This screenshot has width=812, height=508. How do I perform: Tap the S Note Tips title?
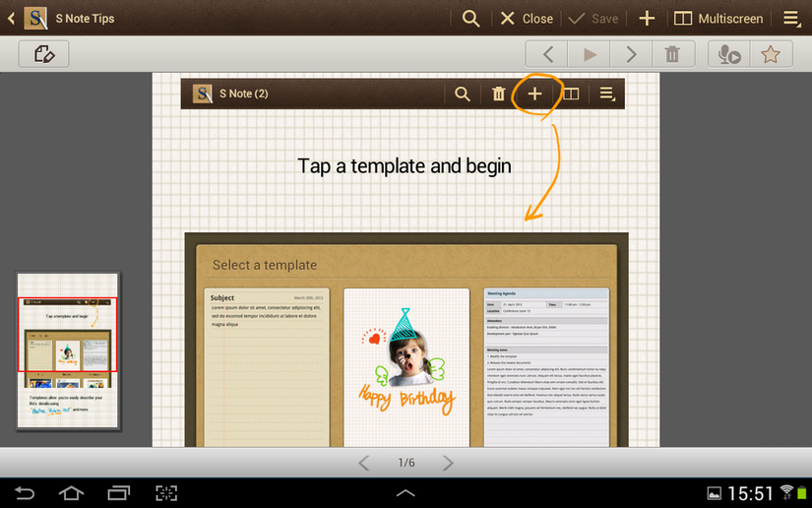(85, 19)
